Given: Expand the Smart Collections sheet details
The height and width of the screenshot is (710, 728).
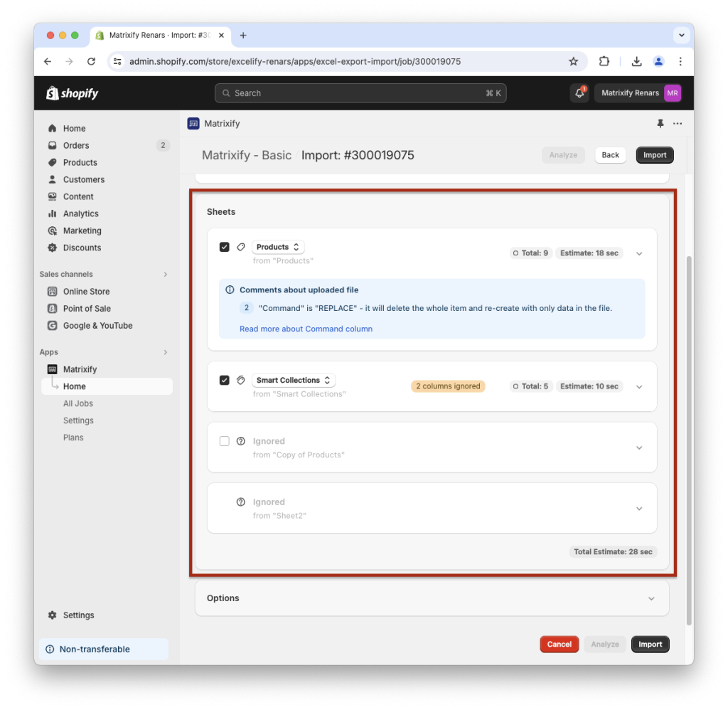Looking at the screenshot, I should click(x=638, y=386).
